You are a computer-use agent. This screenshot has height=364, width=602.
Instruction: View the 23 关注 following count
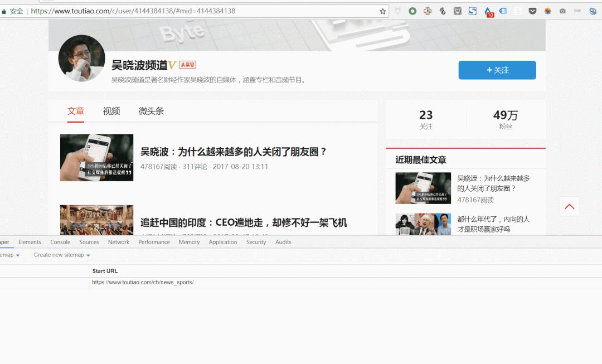[426, 119]
